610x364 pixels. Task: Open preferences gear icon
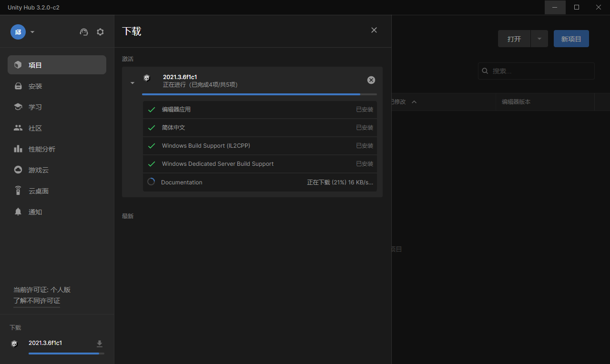100,32
